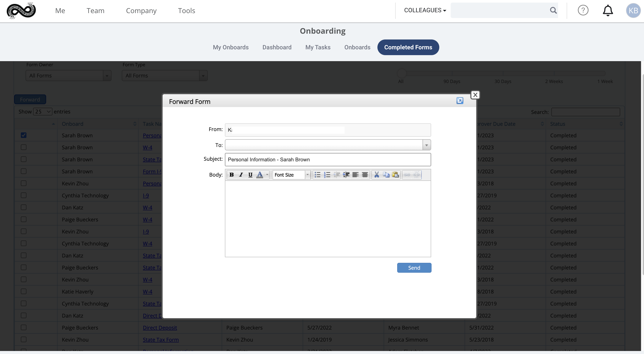Check the Paige Bueckers W-4 row checkbox
The image size is (644, 354).
point(23,219)
